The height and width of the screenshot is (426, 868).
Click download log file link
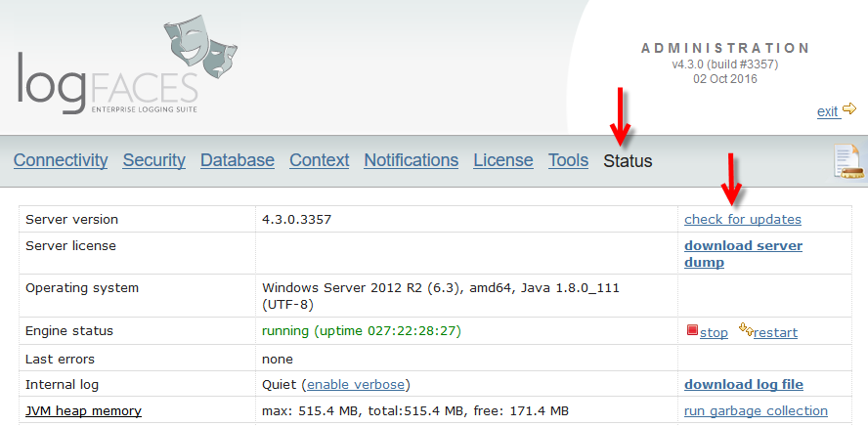click(x=744, y=385)
